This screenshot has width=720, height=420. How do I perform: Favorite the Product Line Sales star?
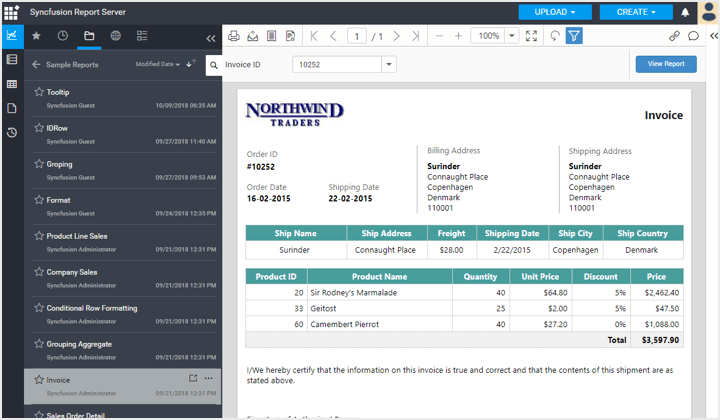point(39,236)
